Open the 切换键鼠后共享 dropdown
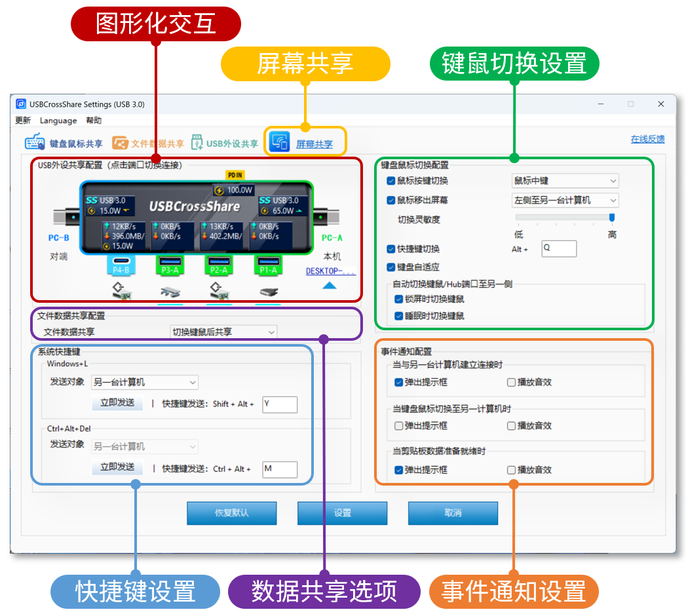The width and height of the screenshot is (686, 616). tap(223, 332)
